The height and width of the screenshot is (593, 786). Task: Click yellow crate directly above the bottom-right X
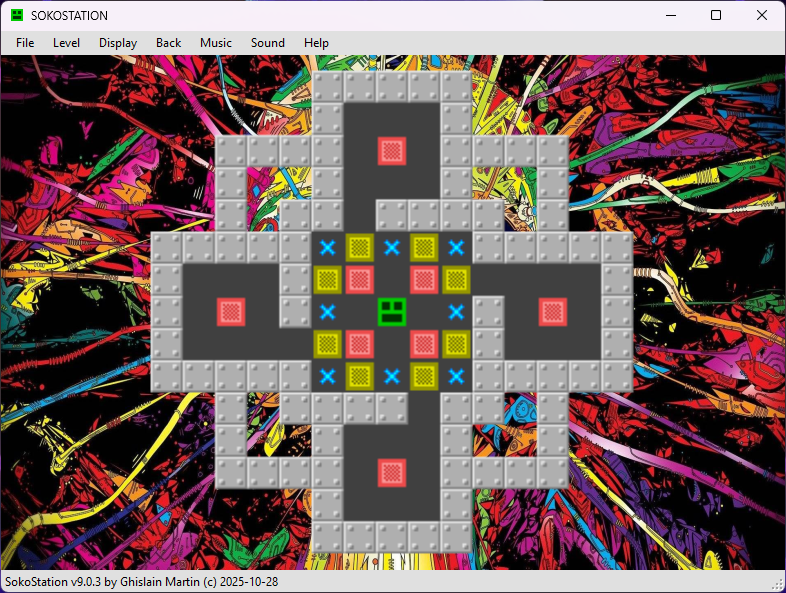pyautogui.click(x=456, y=344)
